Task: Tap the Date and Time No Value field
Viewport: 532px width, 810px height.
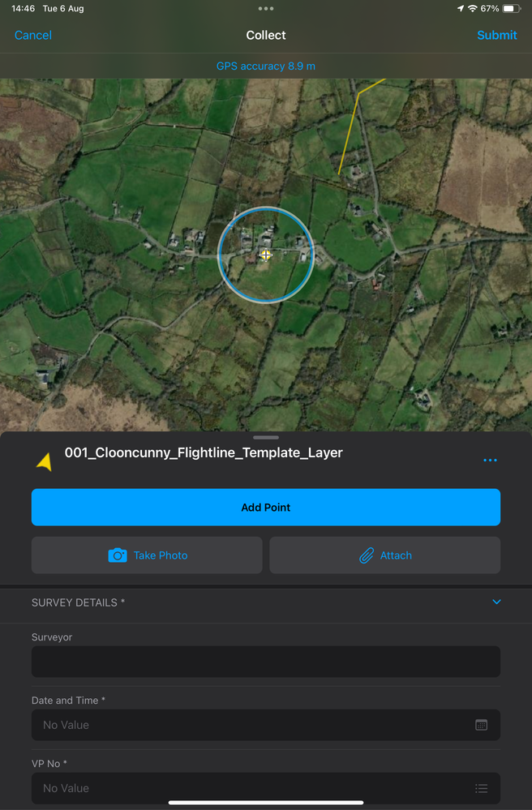Action: [x=266, y=725]
